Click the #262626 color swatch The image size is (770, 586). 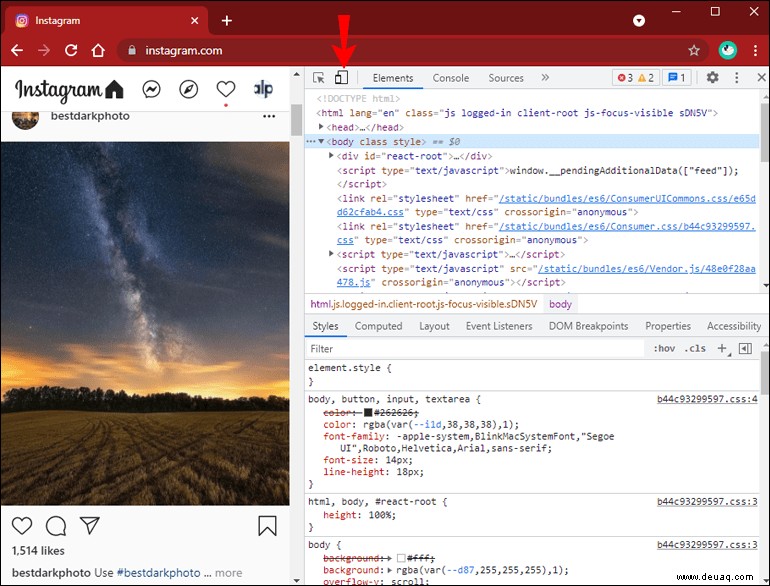pyautogui.click(x=368, y=413)
